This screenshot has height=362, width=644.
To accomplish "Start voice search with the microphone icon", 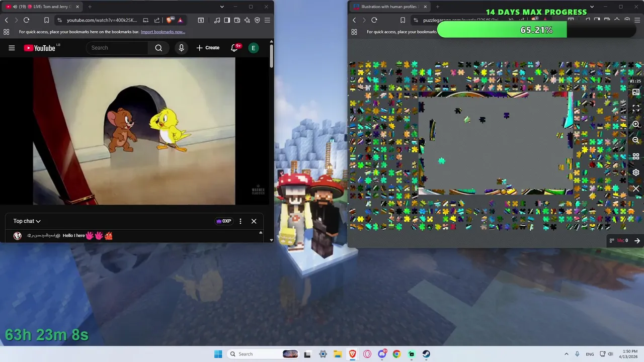I will pyautogui.click(x=181, y=48).
